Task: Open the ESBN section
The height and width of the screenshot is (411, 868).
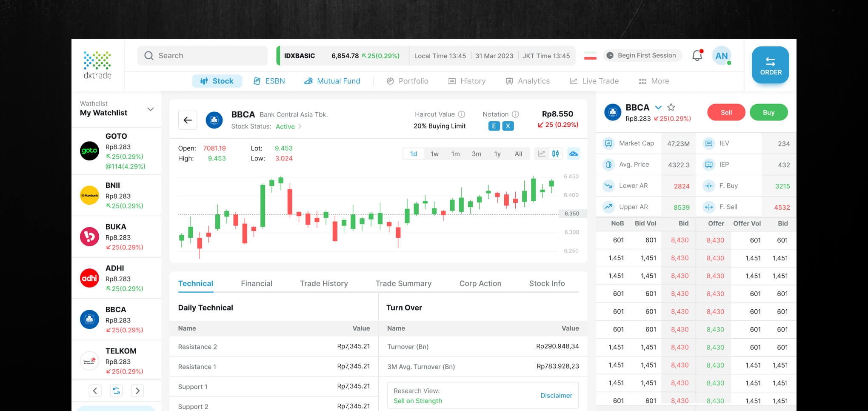Action: [269, 81]
